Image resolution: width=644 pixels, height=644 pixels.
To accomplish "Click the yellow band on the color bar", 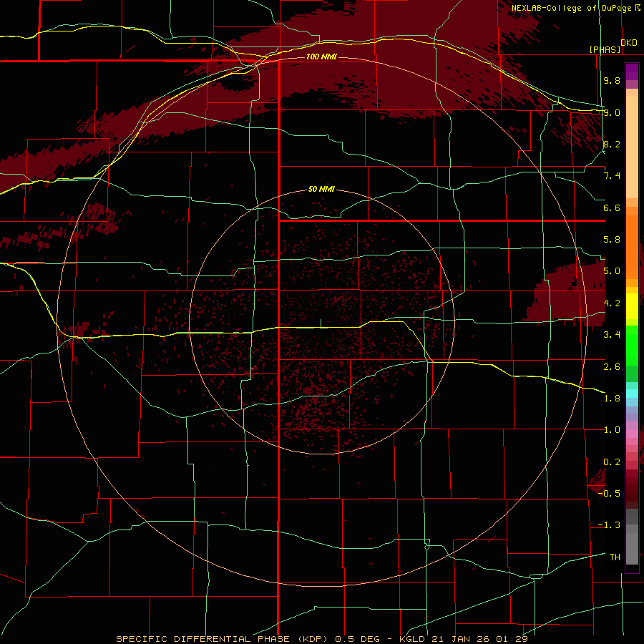I will (x=632, y=306).
